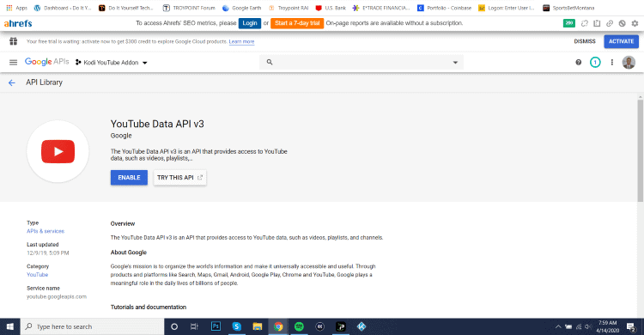Open the three-dot utilities menu
The image size is (644, 335).
[x=612, y=62]
